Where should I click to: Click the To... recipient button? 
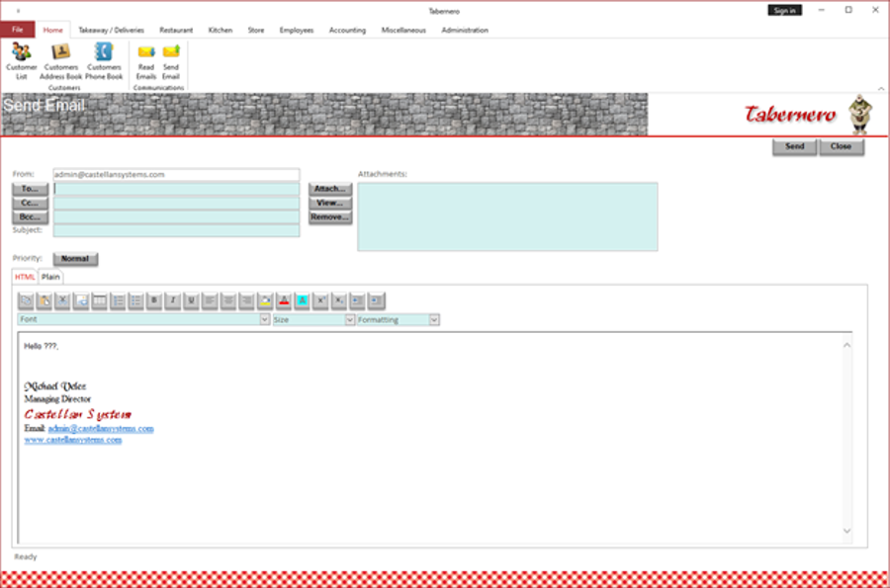pos(30,189)
